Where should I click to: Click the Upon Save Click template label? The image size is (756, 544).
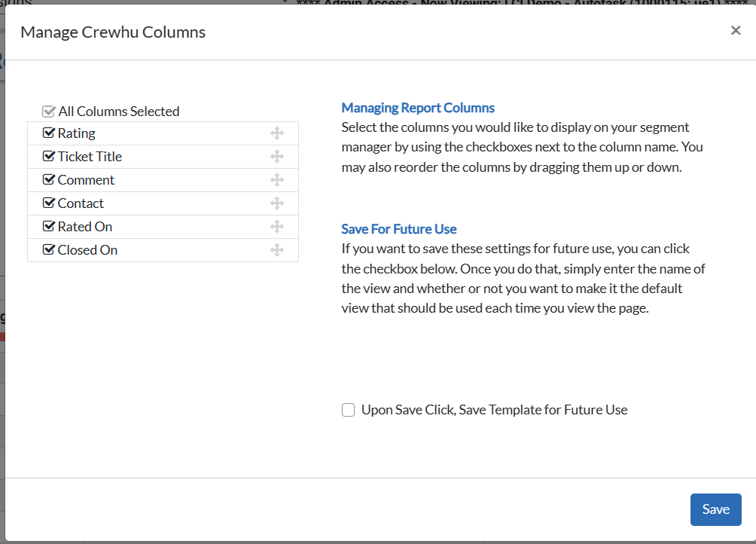tap(494, 410)
